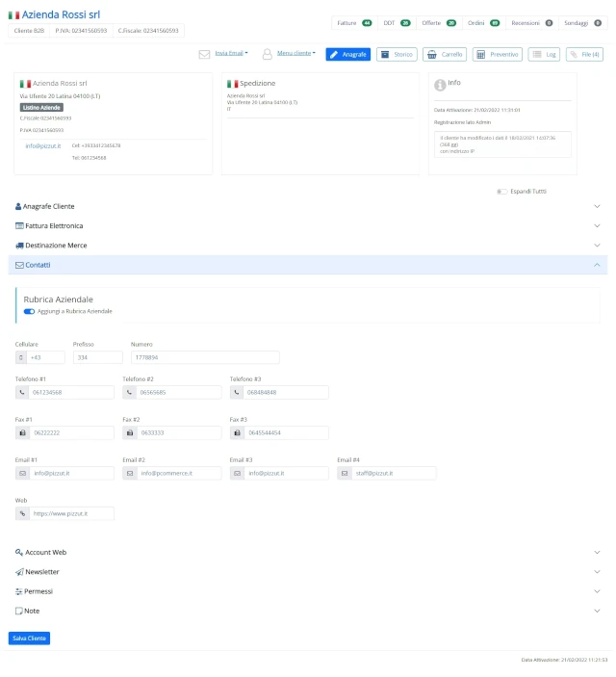
Task: Click the flag icon in Spedizione card
Action: (x=233, y=84)
